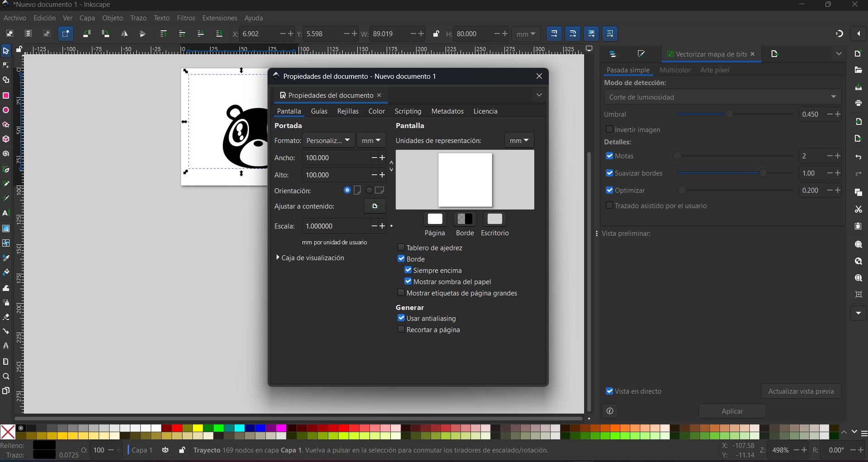
Task: Click the Escala input field
Action: [336, 226]
